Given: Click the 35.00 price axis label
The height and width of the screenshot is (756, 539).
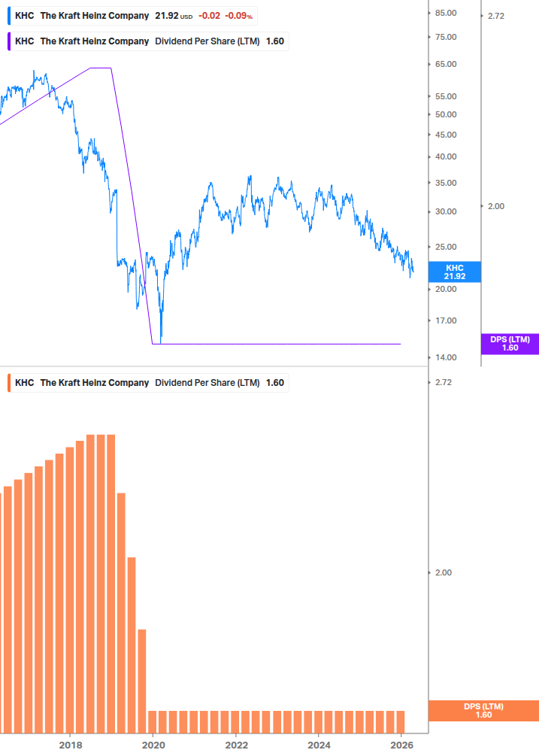Looking at the screenshot, I should [446, 184].
